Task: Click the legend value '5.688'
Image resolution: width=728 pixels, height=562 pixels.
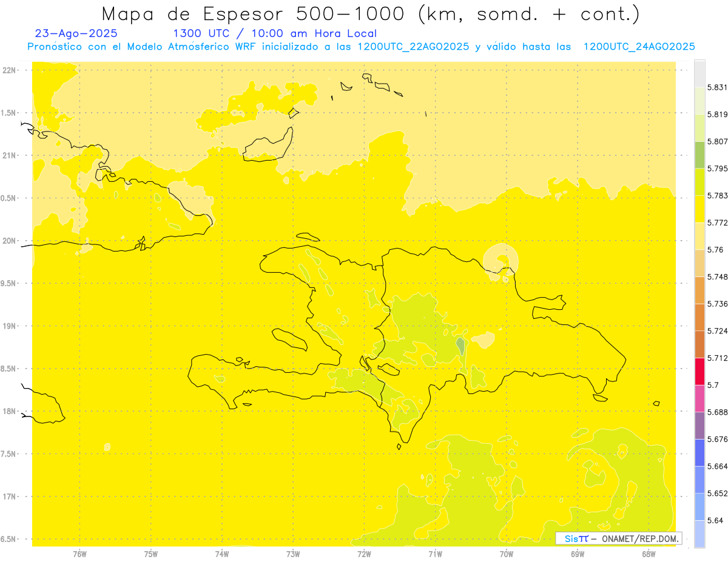Action: click(717, 412)
